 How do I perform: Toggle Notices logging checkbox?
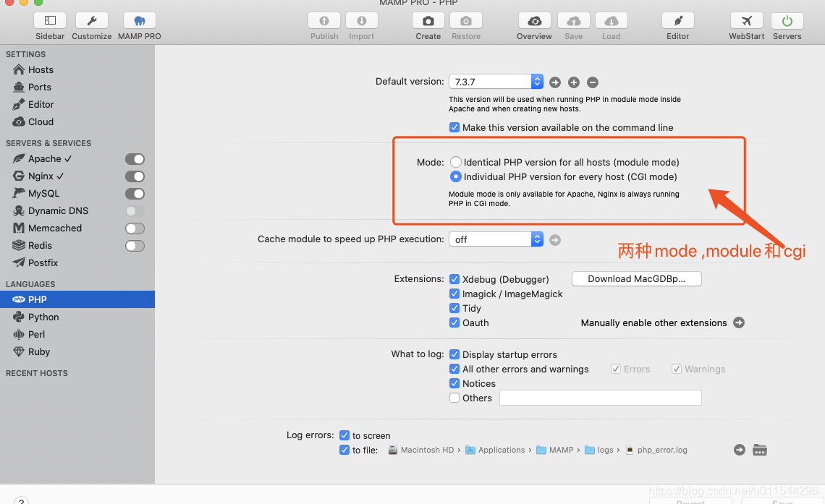pos(454,383)
